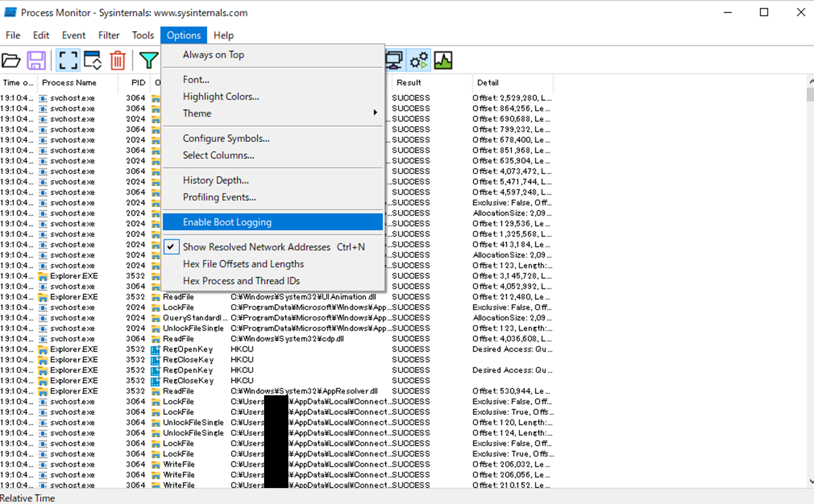Select Enable Boot Logging
The width and height of the screenshot is (814, 504).
click(x=227, y=222)
